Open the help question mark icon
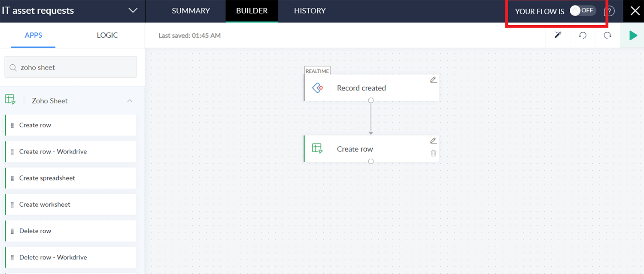This screenshot has width=644, height=274. click(x=609, y=11)
